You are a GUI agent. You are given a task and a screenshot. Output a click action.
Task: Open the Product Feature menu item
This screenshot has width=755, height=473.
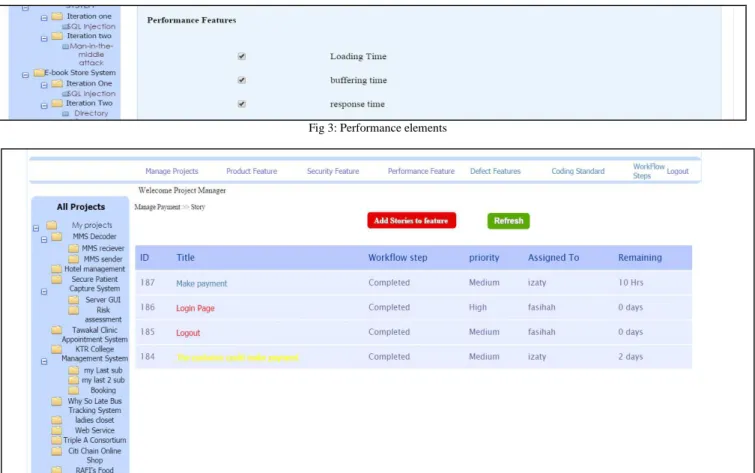(x=252, y=171)
